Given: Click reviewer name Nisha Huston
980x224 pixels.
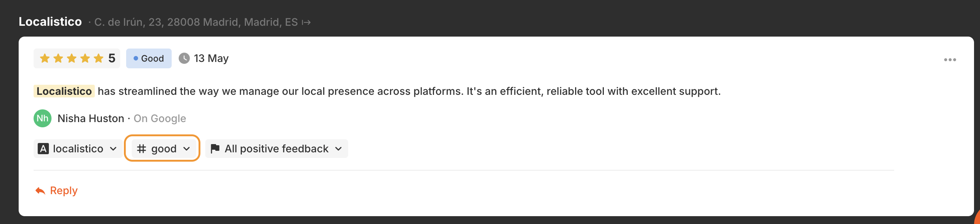Looking at the screenshot, I should (x=91, y=118).
